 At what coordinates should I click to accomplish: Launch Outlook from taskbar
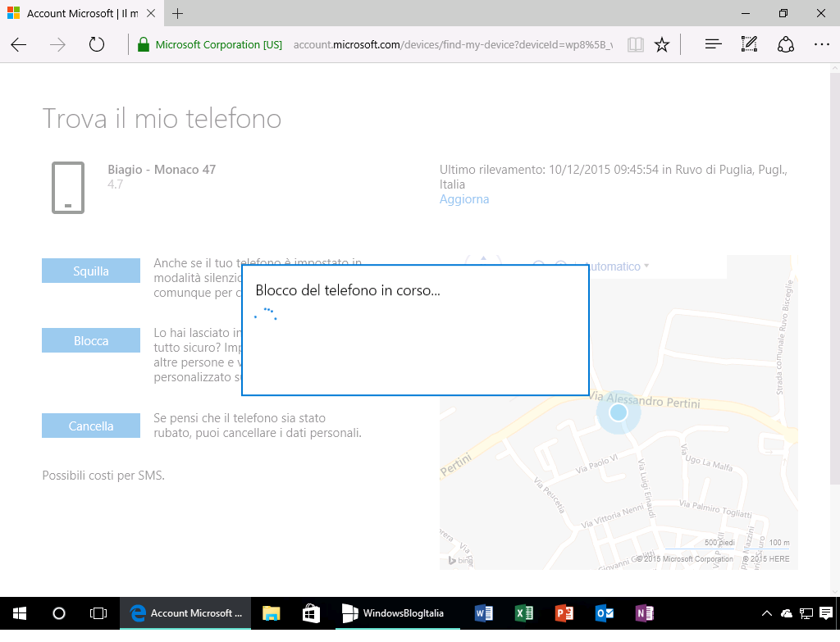[x=605, y=613]
